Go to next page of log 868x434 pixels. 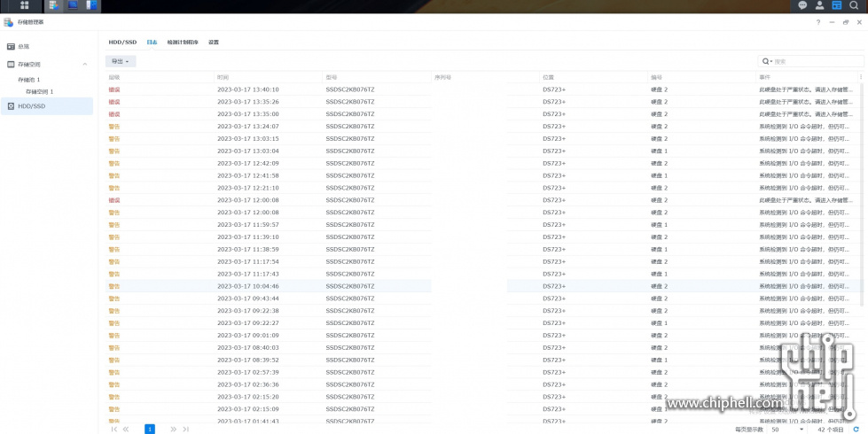(173, 429)
